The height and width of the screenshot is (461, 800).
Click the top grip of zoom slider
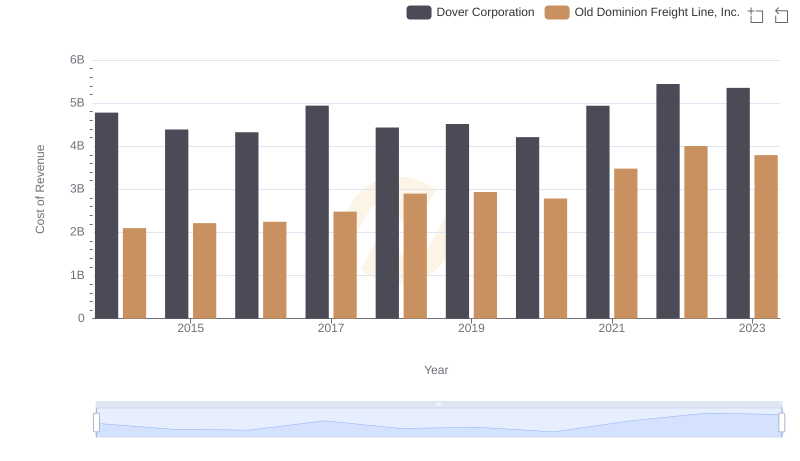click(x=439, y=404)
